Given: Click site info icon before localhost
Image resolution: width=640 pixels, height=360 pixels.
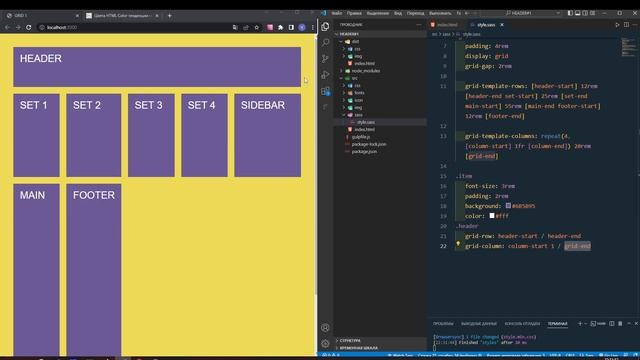Looking at the screenshot, I should pyautogui.click(x=42, y=27).
